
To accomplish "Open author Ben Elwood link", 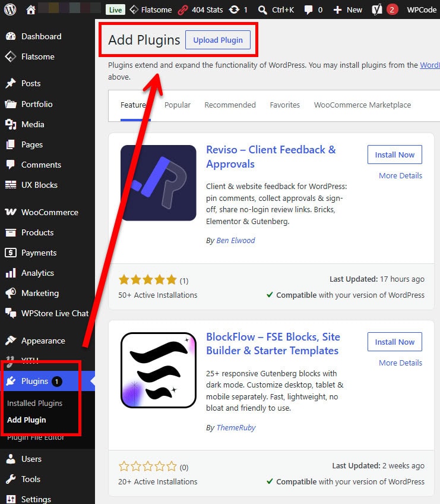I will 236,241.
